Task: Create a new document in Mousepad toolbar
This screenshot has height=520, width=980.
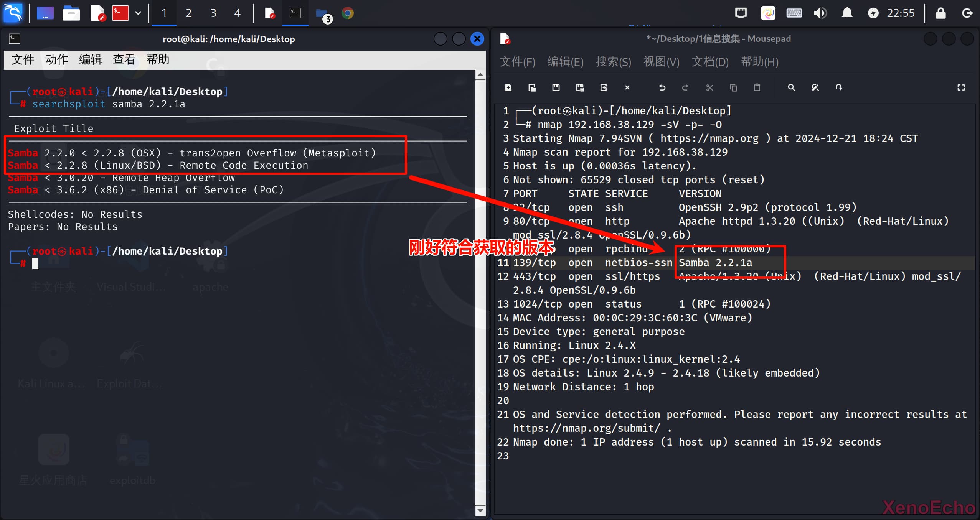Action: tap(508, 88)
